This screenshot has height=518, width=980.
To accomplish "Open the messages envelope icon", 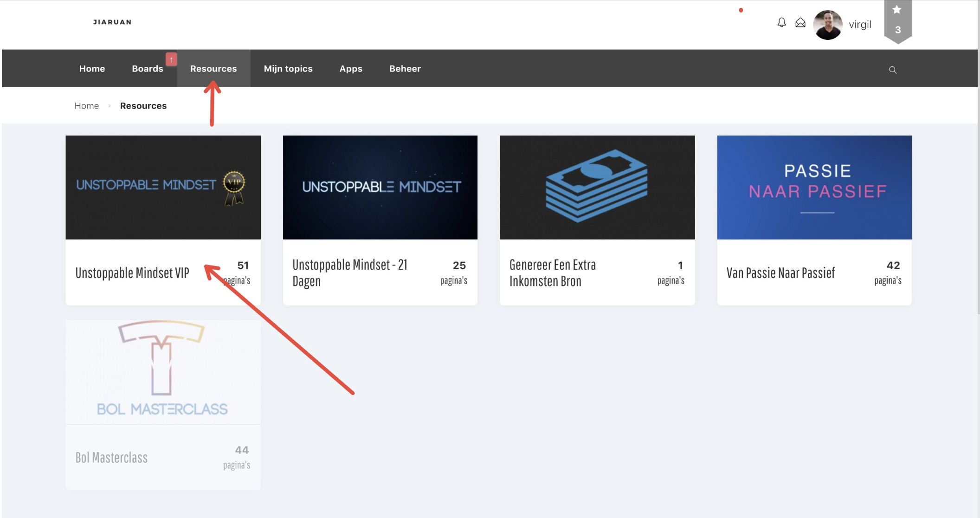I will pyautogui.click(x=800, y=23).
